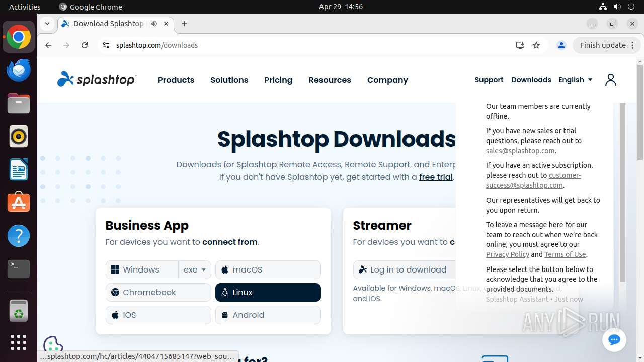The height and width of the screenshot is (362, 644).
Task: Close the Download Splashtop tab
Action: (166, 24)
